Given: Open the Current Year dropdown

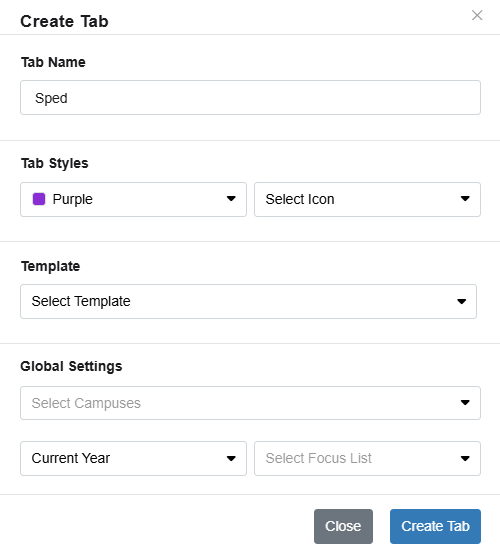Looking at the screenshot, I should 133,458.
